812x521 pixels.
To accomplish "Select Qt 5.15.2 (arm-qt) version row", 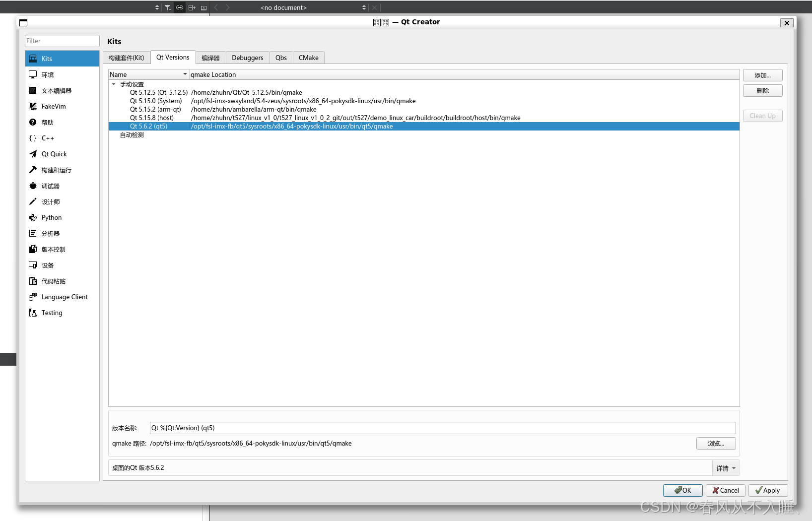I will pyautogui.click(x=424, y=109).
